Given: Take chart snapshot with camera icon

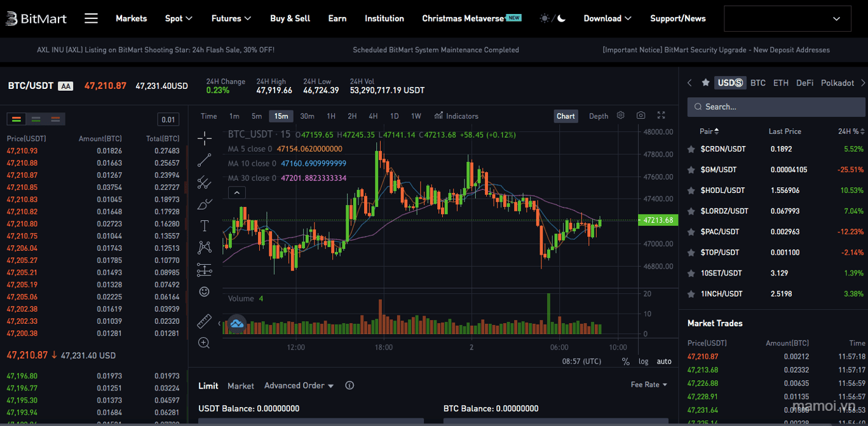Looking at the screenshot, I should click(641, 116).
